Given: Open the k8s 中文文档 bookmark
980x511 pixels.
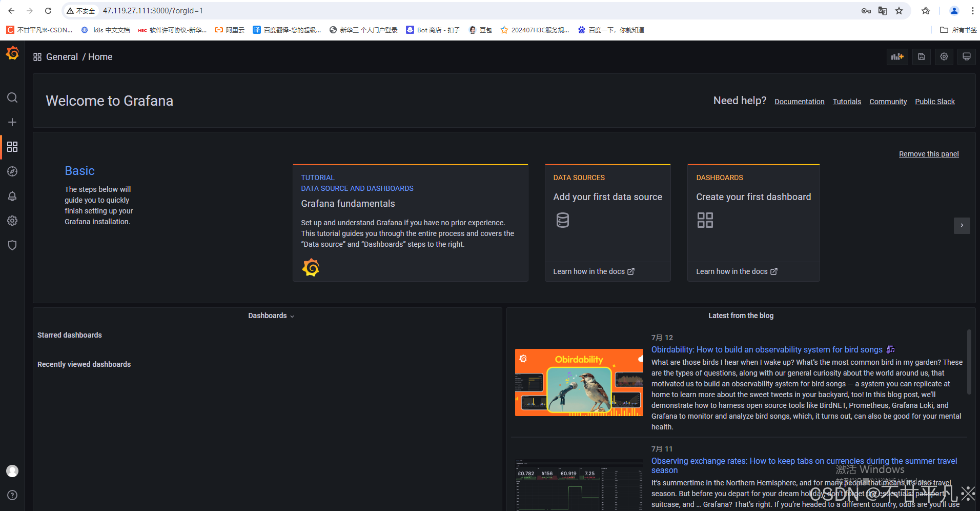Looking at the screenshot, I should (x=106, y=30).
